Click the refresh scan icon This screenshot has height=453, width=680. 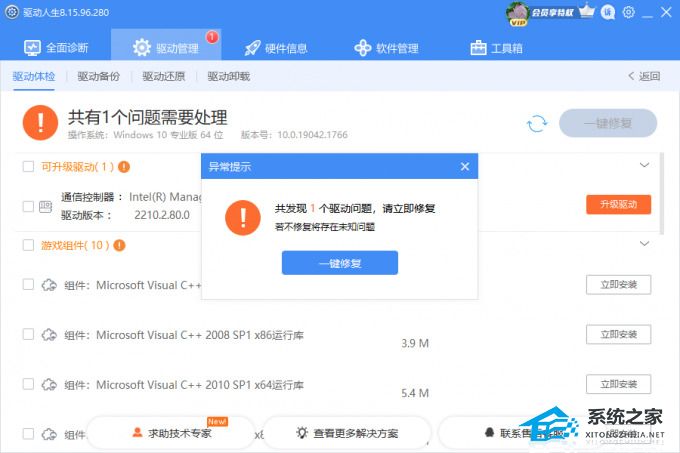pos(537,124)
